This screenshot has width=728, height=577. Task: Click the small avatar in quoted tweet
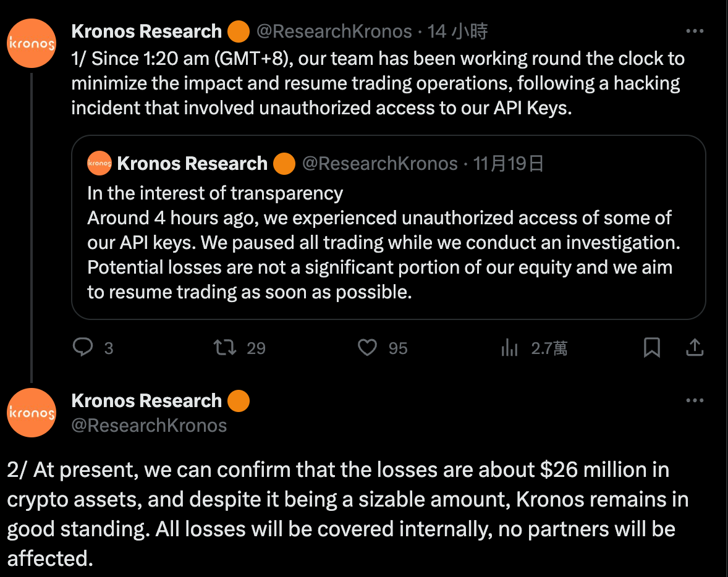coord(99,164)
